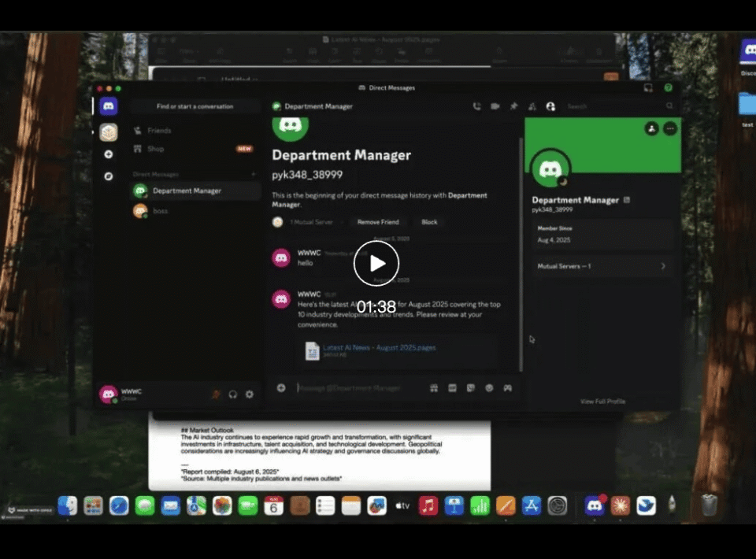The height and width of the screenshot is (559, 756).
Task: Click the friend icon button on the profile banner
Action: pos(652,128)
